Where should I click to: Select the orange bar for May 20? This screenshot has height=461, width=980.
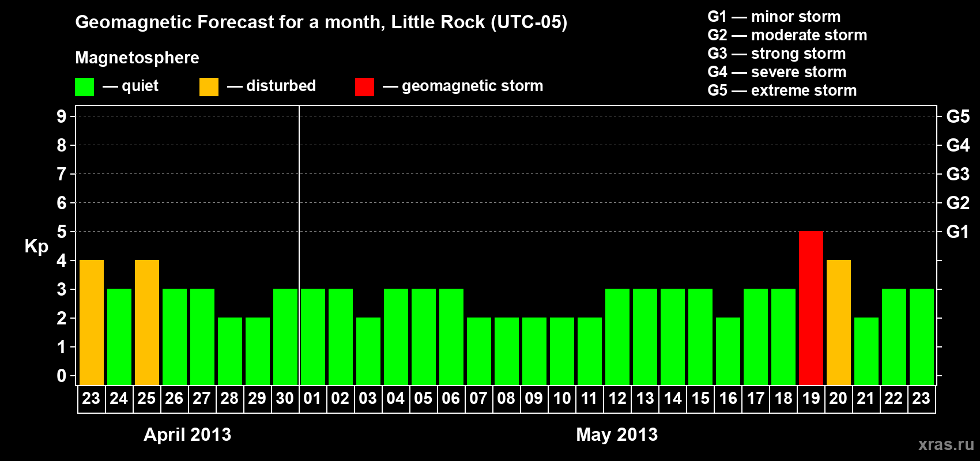[x=839, y=322]
